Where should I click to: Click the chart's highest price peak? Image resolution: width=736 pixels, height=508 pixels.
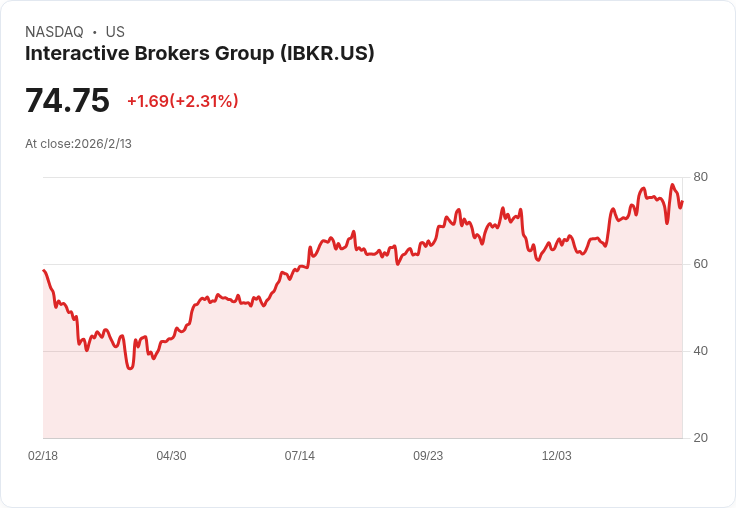tap(672, 185)
